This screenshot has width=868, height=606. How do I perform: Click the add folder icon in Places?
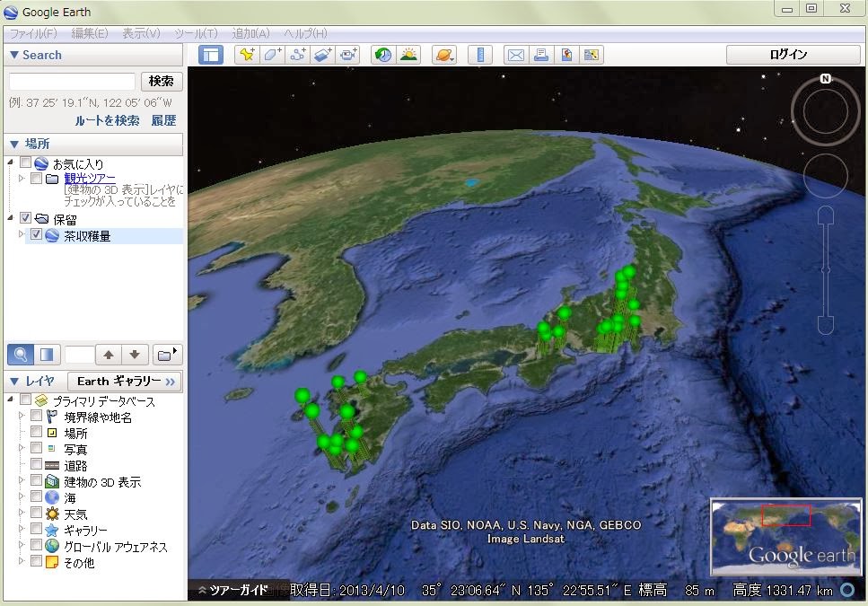(167, 355)
